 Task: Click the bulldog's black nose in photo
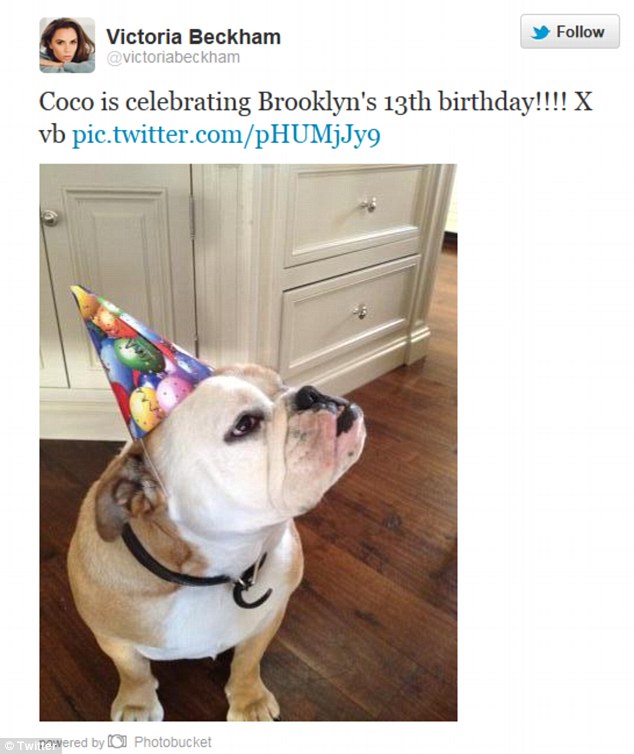[x=309, y=398]
